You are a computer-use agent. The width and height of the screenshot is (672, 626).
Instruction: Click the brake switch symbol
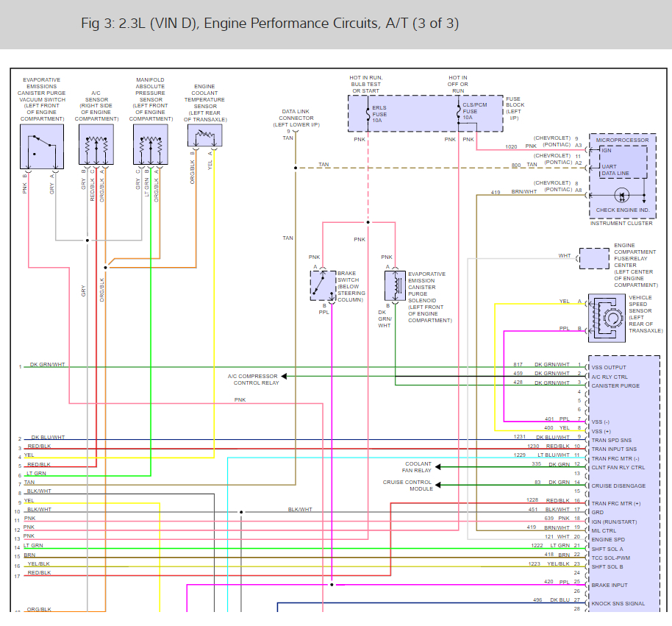(324, 285)
